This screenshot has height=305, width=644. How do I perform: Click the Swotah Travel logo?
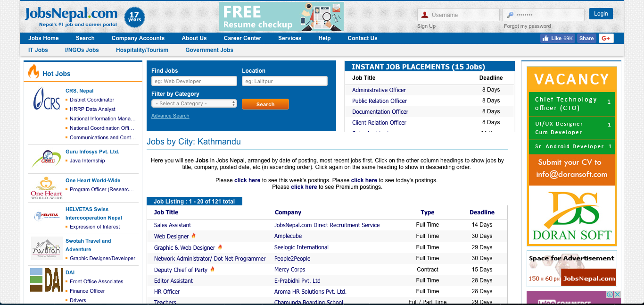pyautogui.click(x=46, y=249)
